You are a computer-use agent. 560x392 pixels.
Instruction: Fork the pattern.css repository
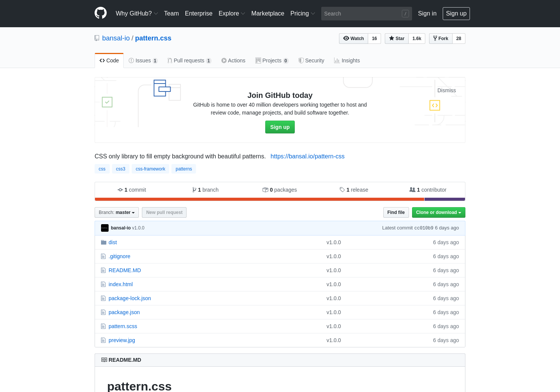pos(441,39)
